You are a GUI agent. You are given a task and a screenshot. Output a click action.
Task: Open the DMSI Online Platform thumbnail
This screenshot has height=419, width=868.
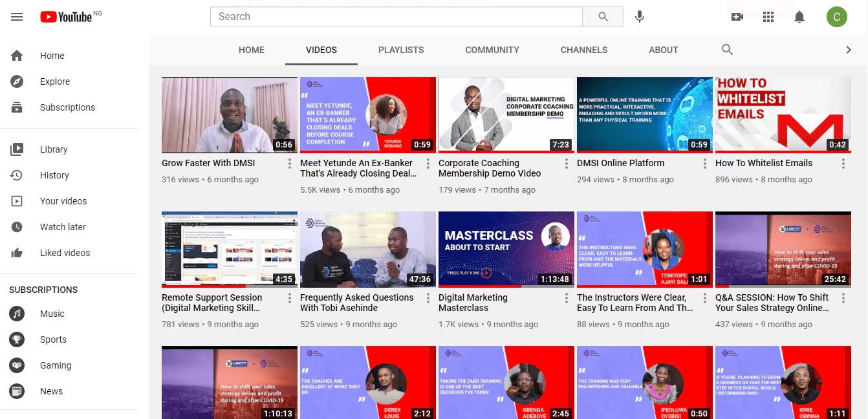pos(644,114)
